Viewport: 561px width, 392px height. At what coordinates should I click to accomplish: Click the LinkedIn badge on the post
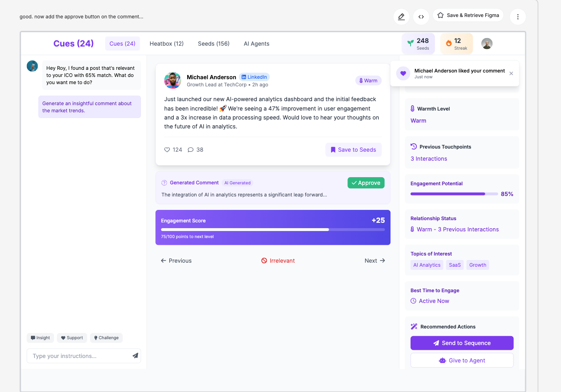tap(254, 77)
